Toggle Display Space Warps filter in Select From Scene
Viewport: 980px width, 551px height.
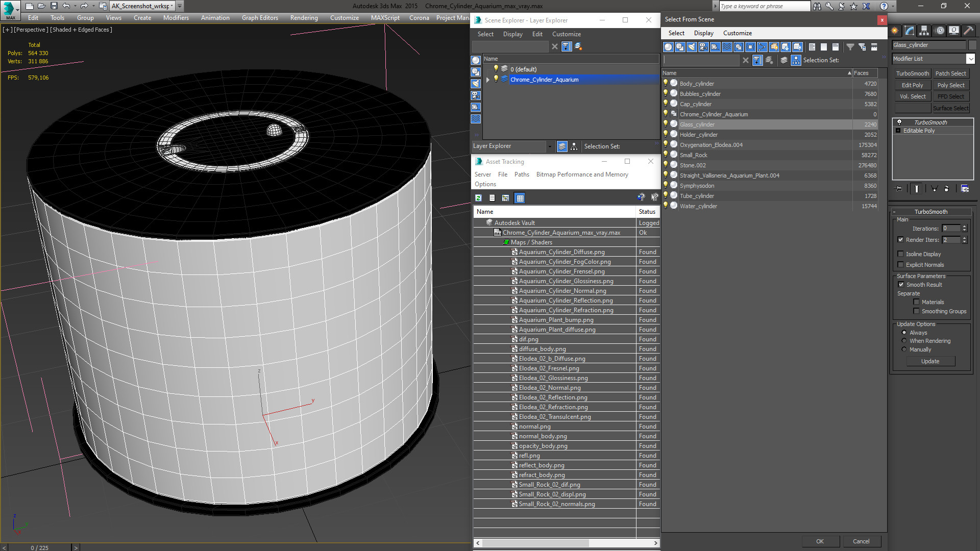(727, 47)
